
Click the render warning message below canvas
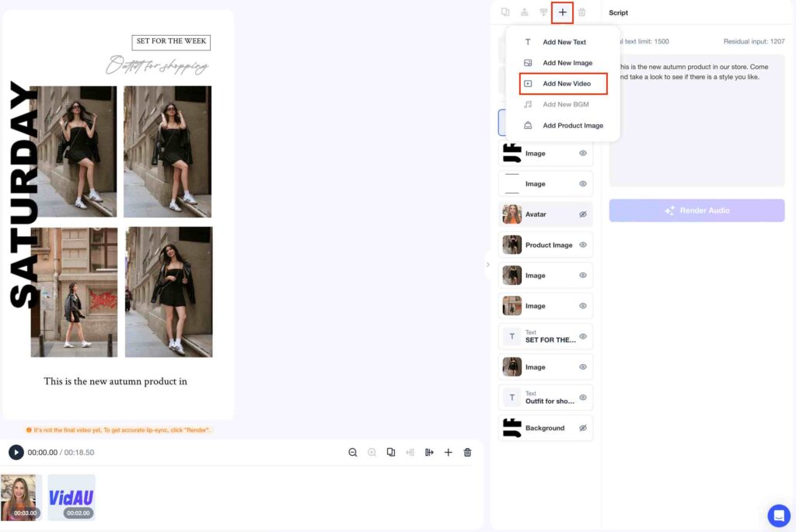click(118, 430)
